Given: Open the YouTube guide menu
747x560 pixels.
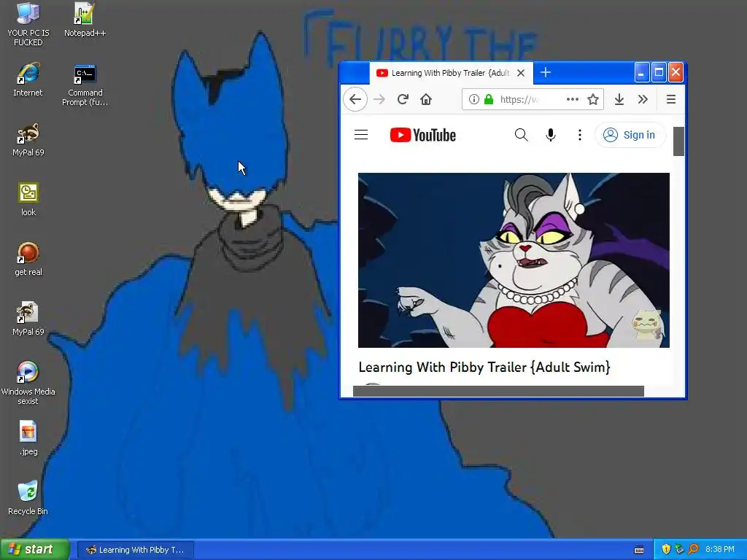Looking at the screenshot, I should (x=361, y=135).
